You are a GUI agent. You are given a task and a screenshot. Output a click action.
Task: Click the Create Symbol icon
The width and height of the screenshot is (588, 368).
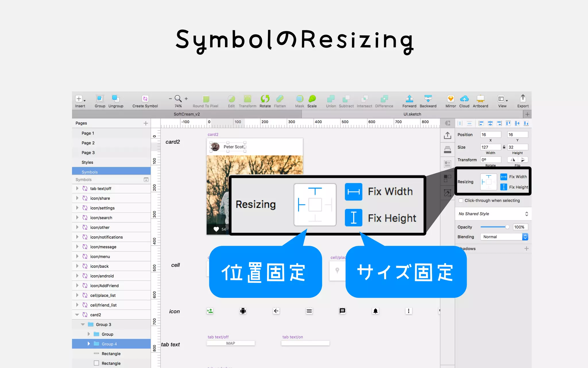point(145,99)
